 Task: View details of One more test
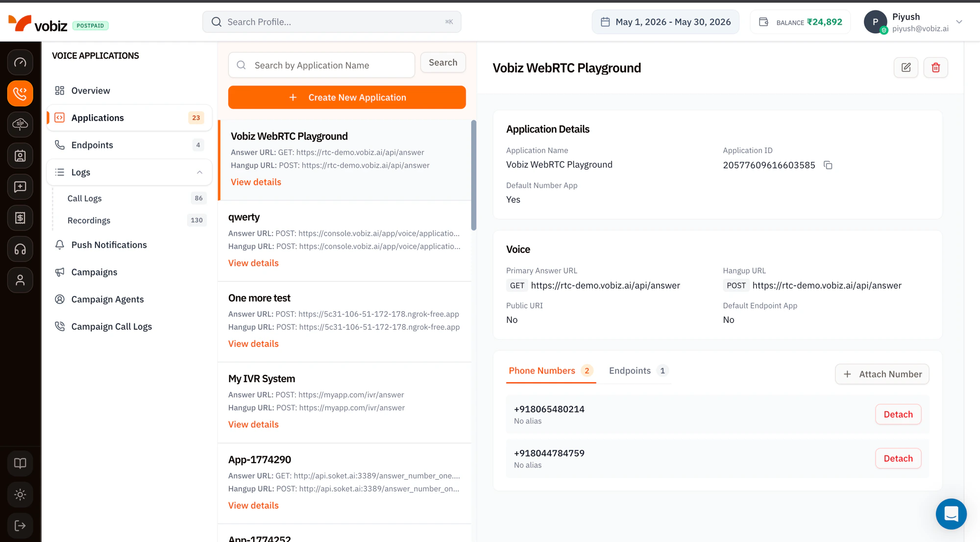pos(253,344)
